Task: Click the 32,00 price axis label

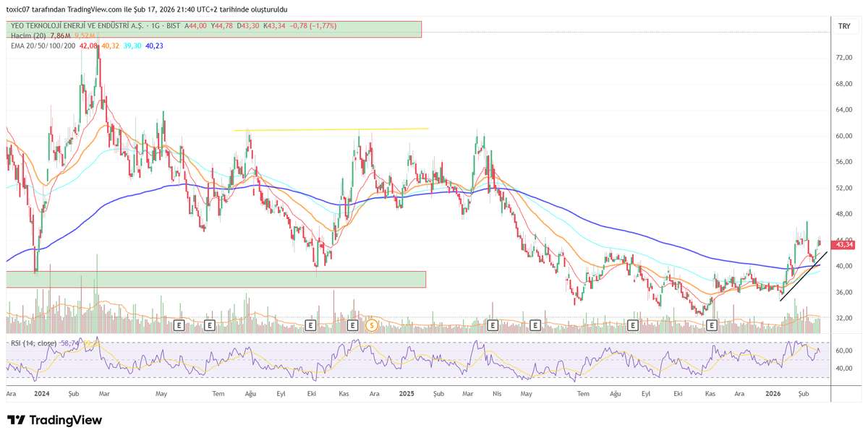Action: (844, 318)
